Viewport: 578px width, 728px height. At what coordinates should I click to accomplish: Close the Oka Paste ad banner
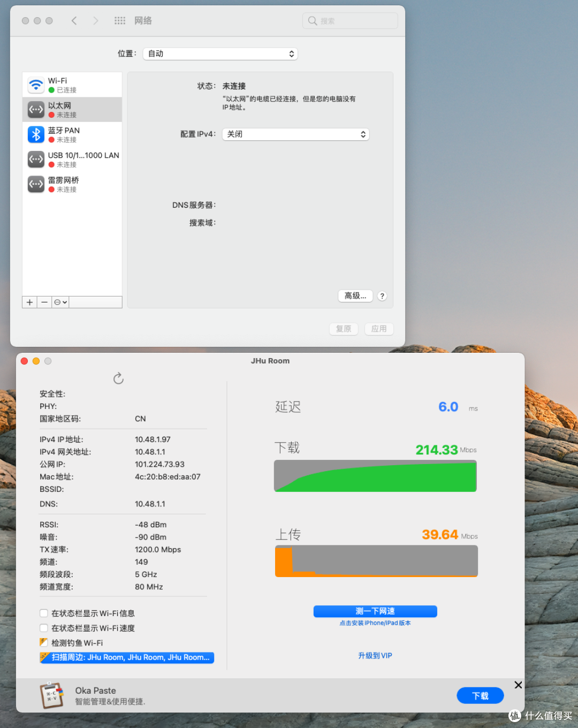pyautogui.click(x=518, y=685)
